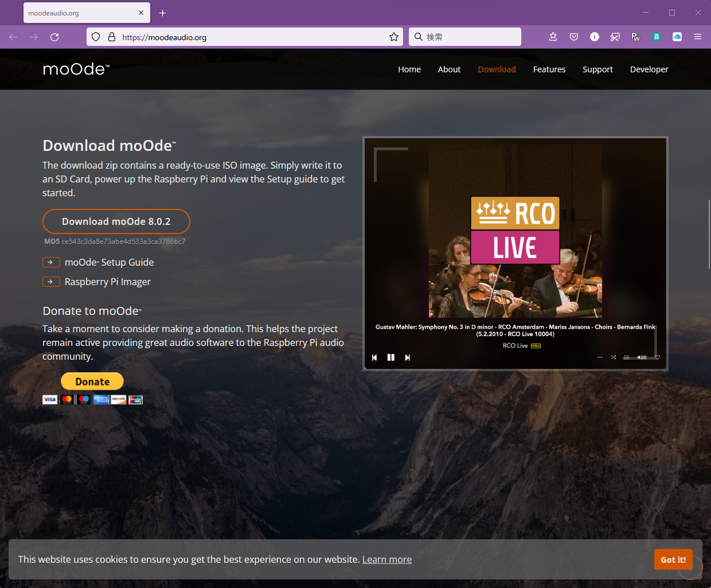
Task: Click the Mastercard card icon
Action: [67, 400]
